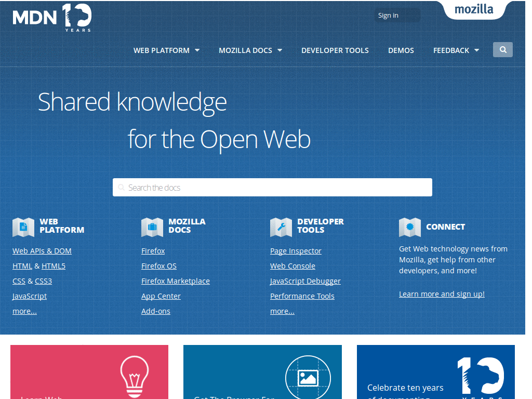
Task: Click magnifier icon inside search field
Action: point(121,187)
